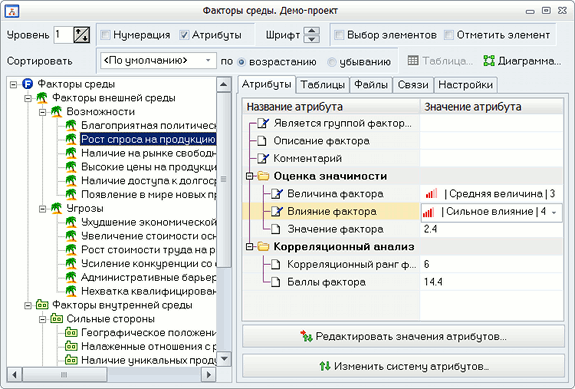Click Изменить систему атрибутов button

[x=403, y=366]
